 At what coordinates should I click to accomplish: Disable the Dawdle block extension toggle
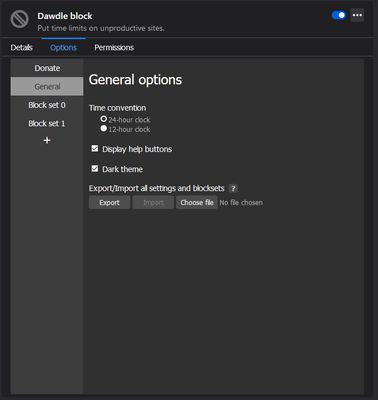339,15
